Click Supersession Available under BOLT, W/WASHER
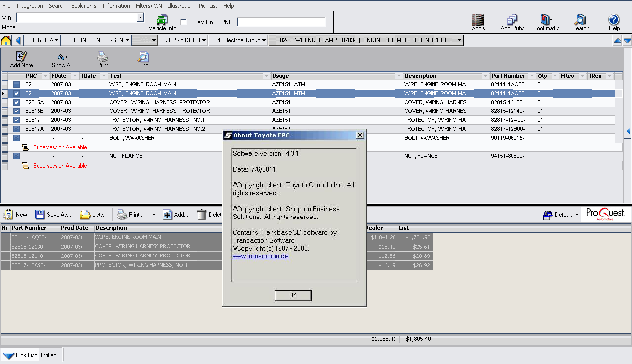 coord(60,147)
